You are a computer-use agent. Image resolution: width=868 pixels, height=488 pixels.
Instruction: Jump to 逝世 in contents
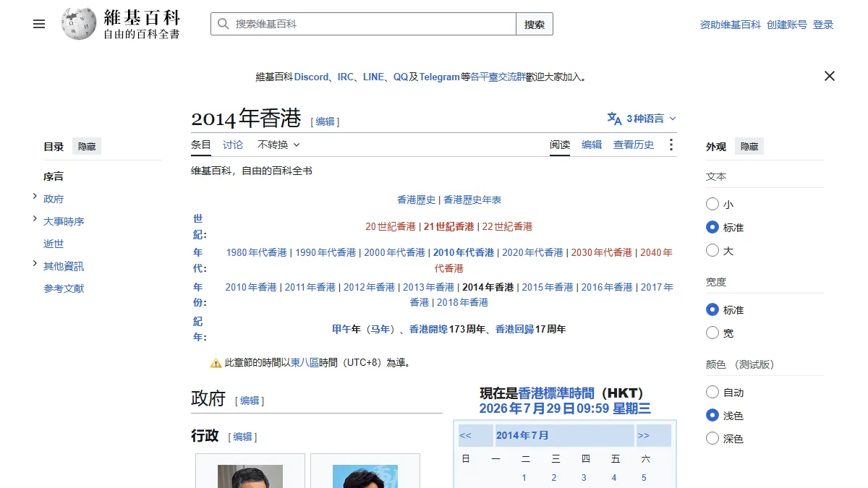click(x=54, y=244)
